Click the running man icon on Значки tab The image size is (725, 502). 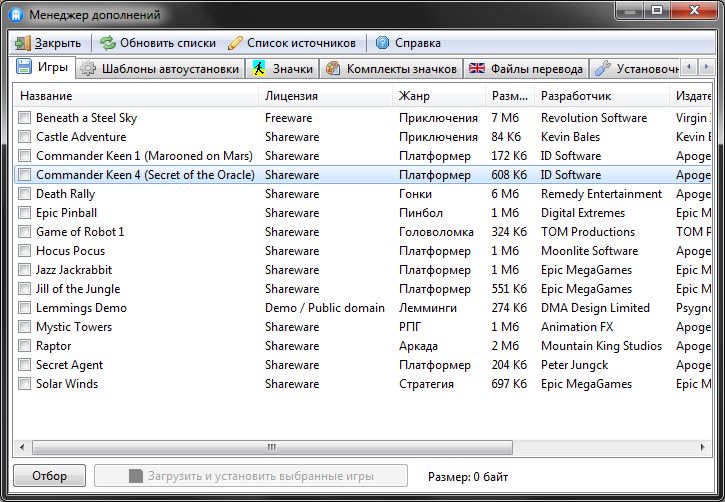point(260,69)
